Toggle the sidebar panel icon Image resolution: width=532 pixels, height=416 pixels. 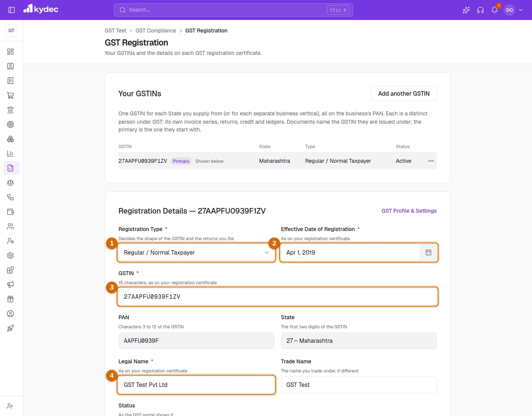coord(11,10)
